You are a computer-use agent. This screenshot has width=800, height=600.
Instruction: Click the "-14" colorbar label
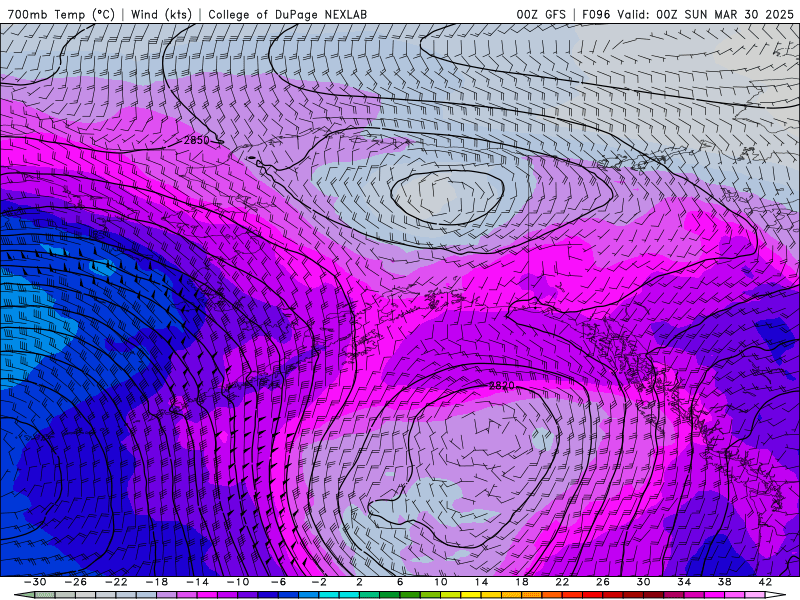[197, 582]
